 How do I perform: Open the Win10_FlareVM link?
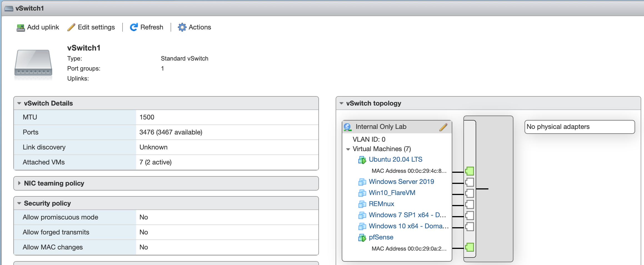[x=392, y=193]
